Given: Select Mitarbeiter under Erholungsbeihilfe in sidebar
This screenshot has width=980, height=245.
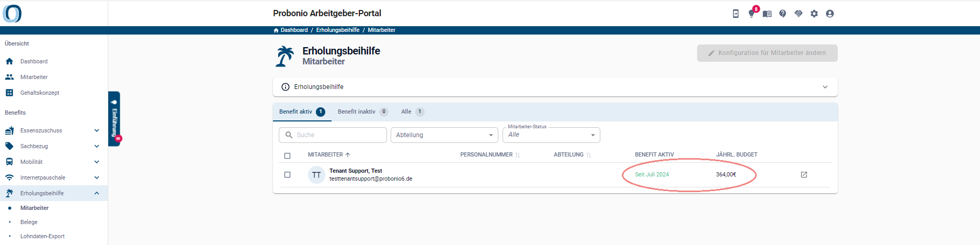Looking at the screenshot, I should [x=35, y=208].
